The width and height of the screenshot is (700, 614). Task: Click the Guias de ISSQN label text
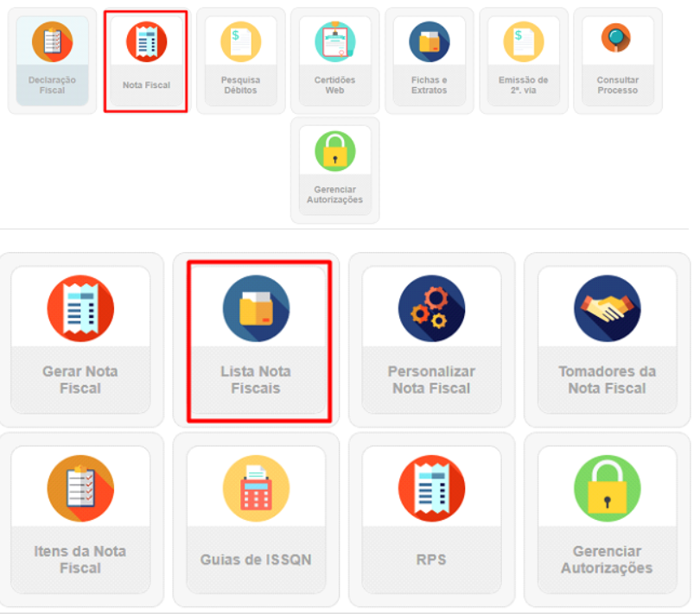pyautogui.click(x=256, y=559)
